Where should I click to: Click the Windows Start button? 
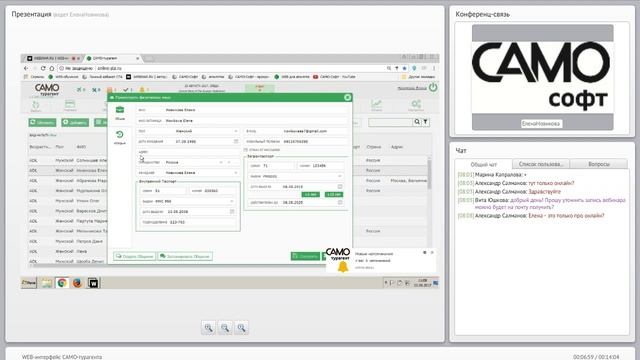29,283
